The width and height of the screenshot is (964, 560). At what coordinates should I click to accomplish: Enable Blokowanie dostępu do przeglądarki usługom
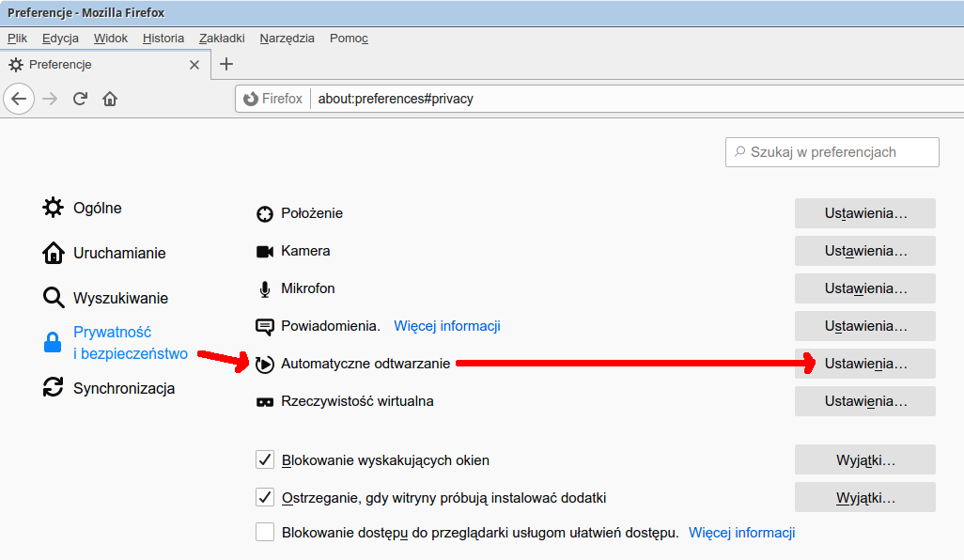tap(265, 532)
